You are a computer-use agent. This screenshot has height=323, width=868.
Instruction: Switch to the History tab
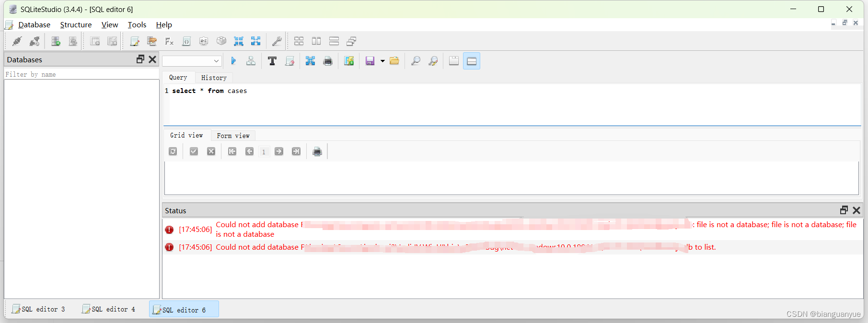(x=214, y=78)
